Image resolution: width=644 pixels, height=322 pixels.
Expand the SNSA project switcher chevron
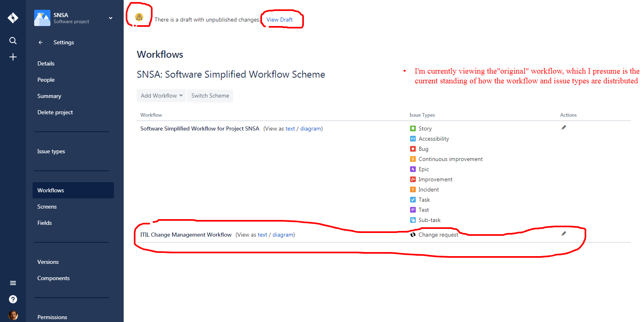coord(111,18)
